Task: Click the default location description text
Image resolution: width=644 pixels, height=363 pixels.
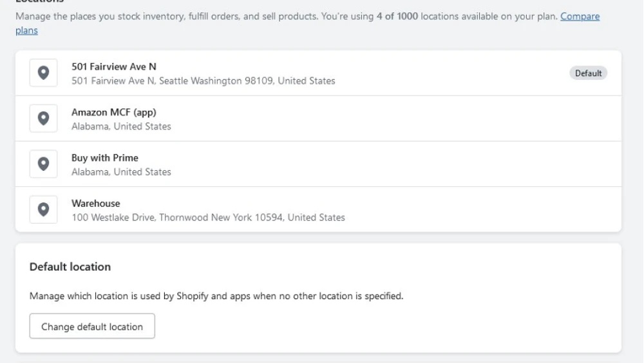Action: point(216,297)
